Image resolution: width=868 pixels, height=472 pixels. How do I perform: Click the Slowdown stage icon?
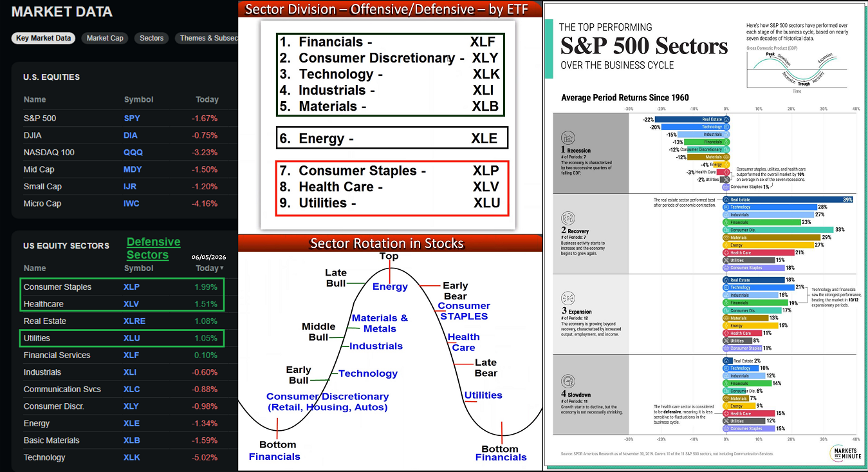click(x=568, y=382)
